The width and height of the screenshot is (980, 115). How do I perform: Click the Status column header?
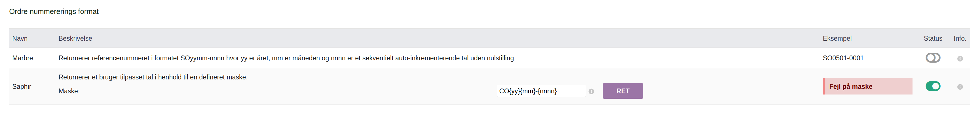933,38
